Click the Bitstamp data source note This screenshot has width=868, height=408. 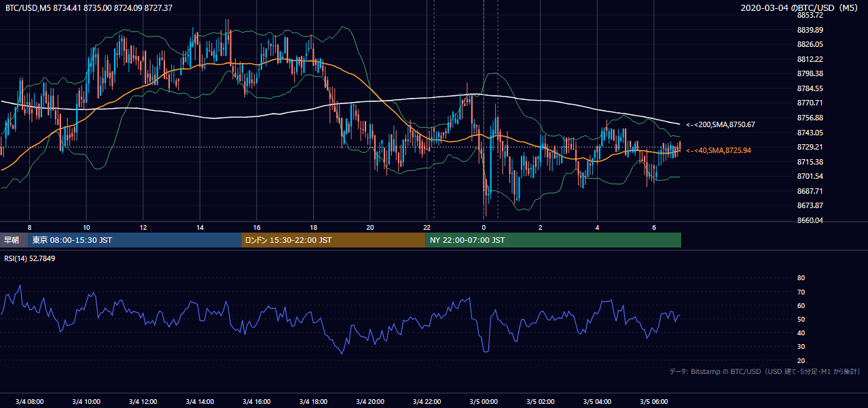tap(765, 371)
